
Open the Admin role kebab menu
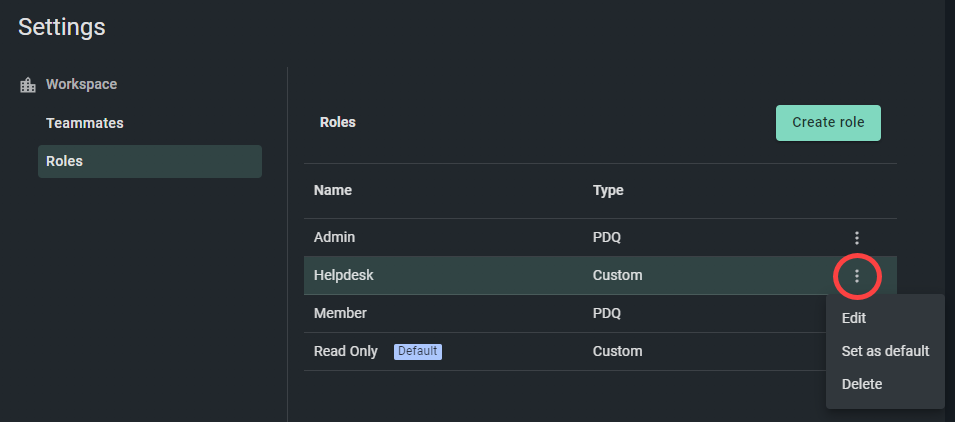[856, 237]
